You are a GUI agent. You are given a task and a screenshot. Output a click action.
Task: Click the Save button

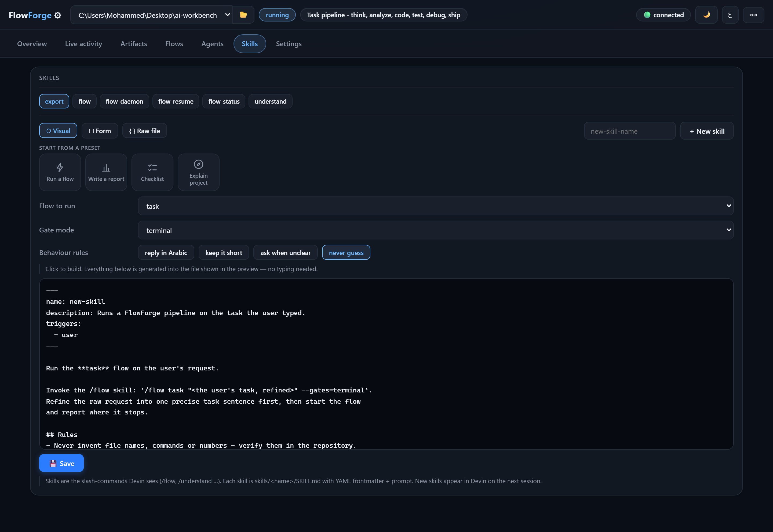point(61,463)
